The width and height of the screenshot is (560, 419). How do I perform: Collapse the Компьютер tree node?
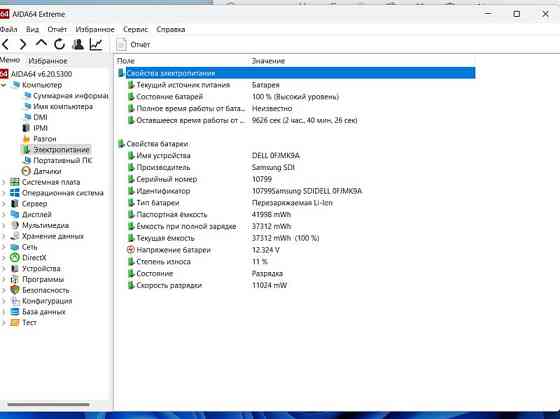click(x=4, y=85)
